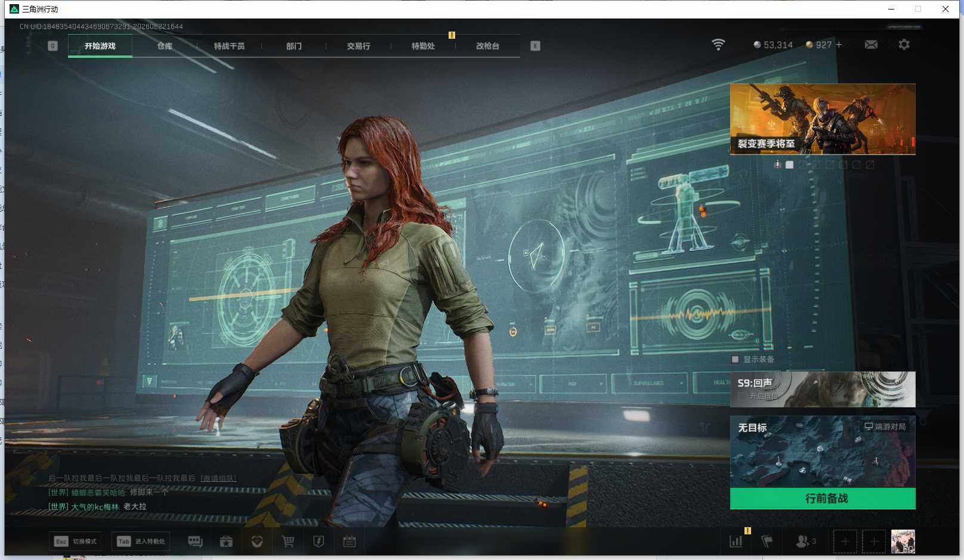Switch to the 特勤处 tab
The width and height of the screenshot is (964, 560).
(423, 46)
